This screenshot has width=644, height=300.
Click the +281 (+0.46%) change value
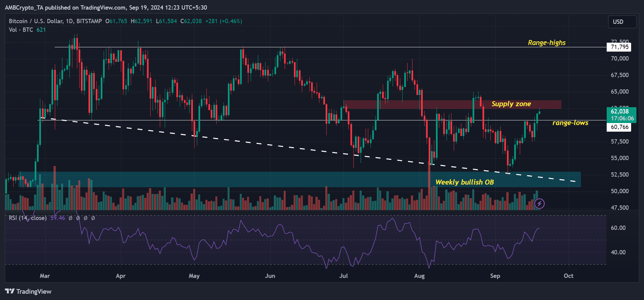click(224, 21)
